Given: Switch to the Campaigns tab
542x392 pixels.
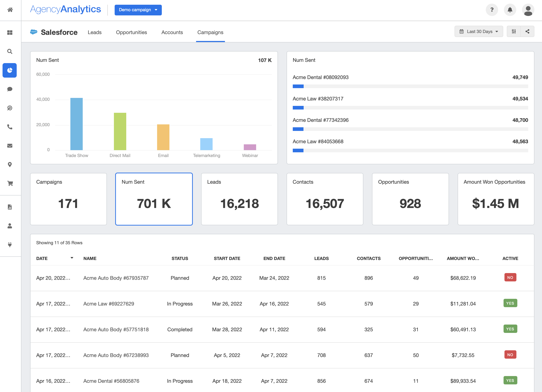Looking at the screenshot, I should click(210, 32).
